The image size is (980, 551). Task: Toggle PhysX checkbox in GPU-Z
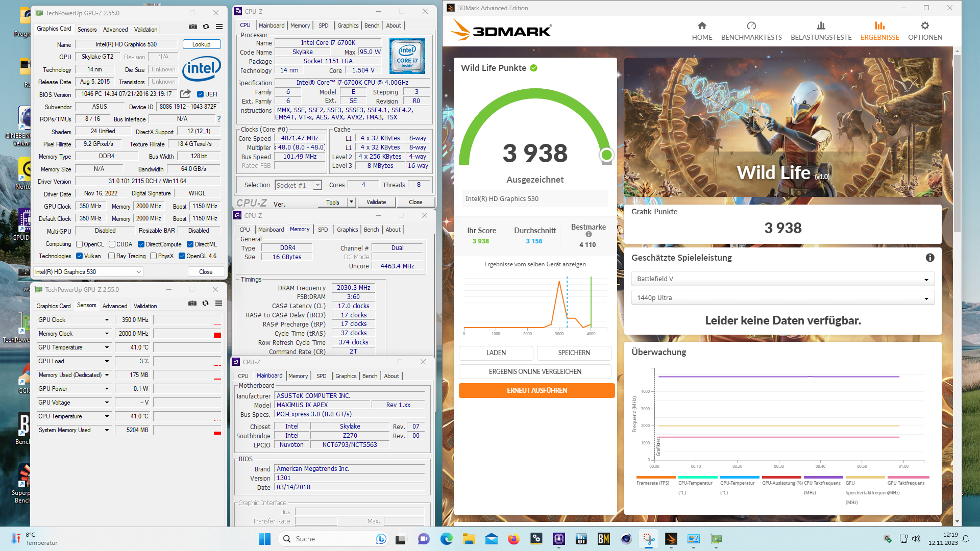click(153, 256)
